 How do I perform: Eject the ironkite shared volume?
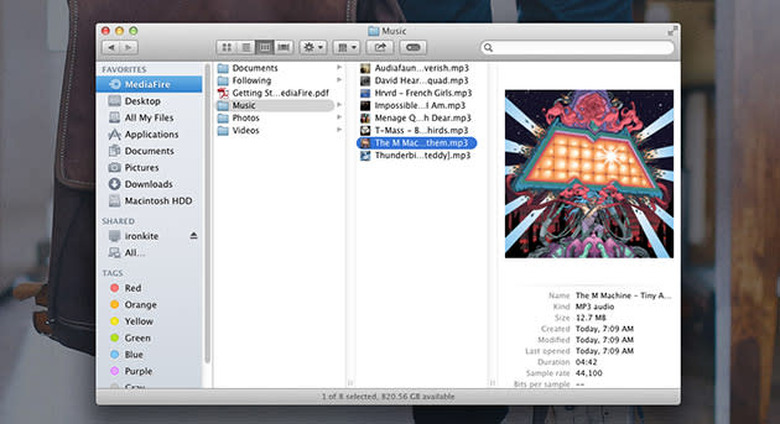click(194, 235)
